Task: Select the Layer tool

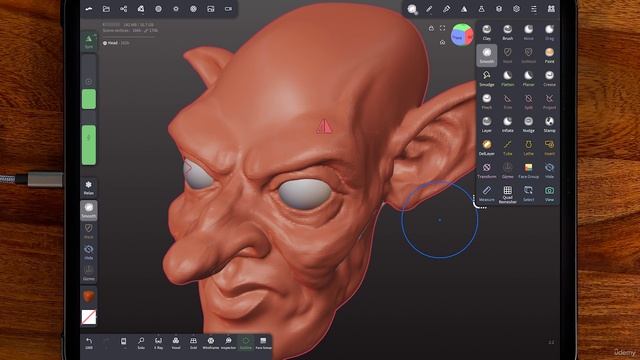Action: click(x=487, y=124)
